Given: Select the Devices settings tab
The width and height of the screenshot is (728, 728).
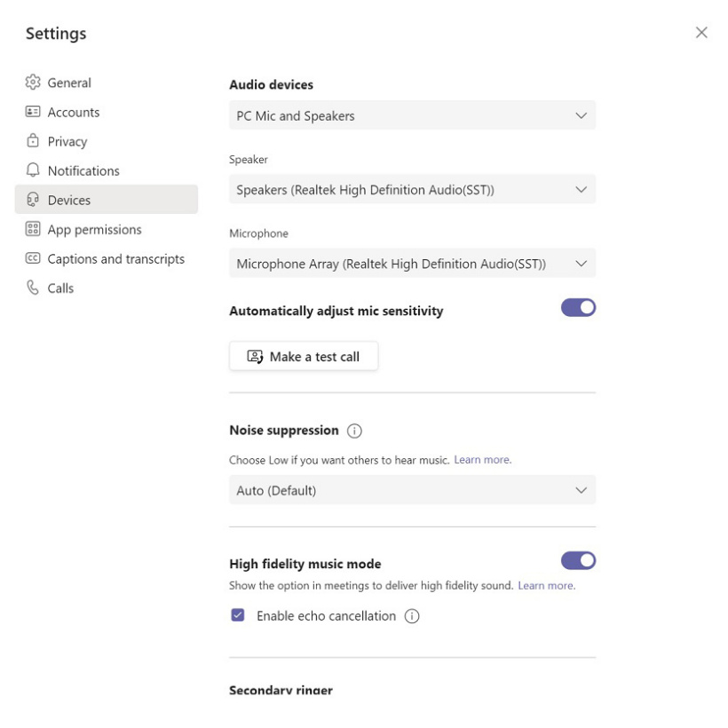Looking at the screenshot, I should tap(106, 200).
